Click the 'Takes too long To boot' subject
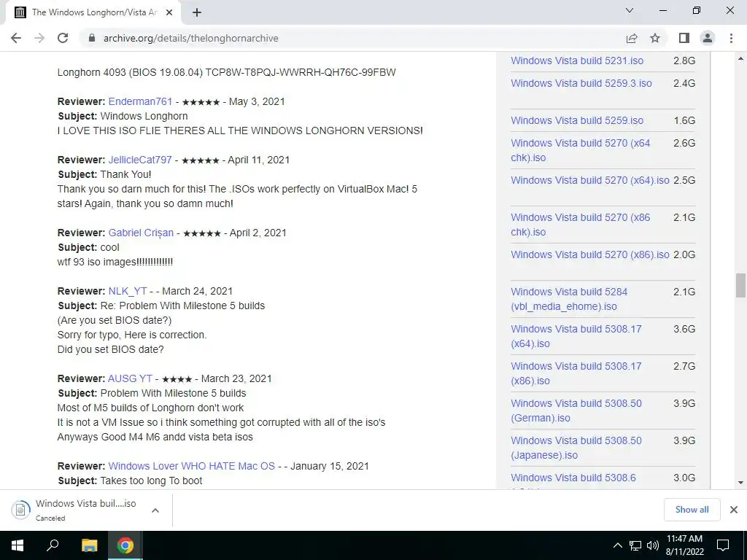 pyautogui.click(x=151, y=481)
